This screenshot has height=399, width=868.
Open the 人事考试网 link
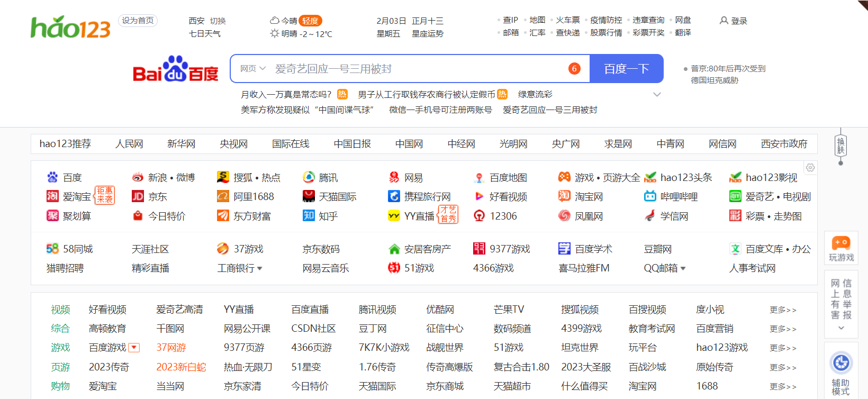[752, 268]
